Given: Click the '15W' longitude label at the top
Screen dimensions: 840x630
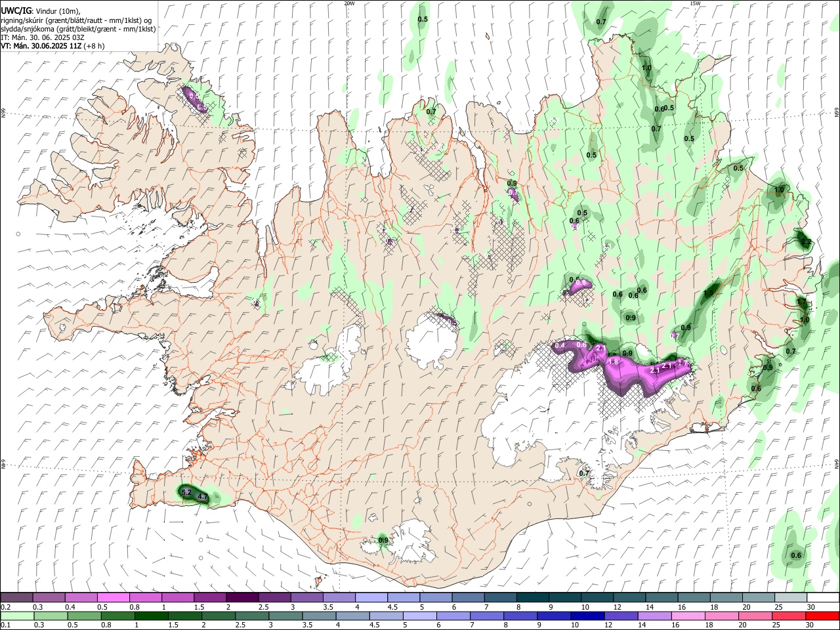Looking at the screenshot, I should 695,3.
